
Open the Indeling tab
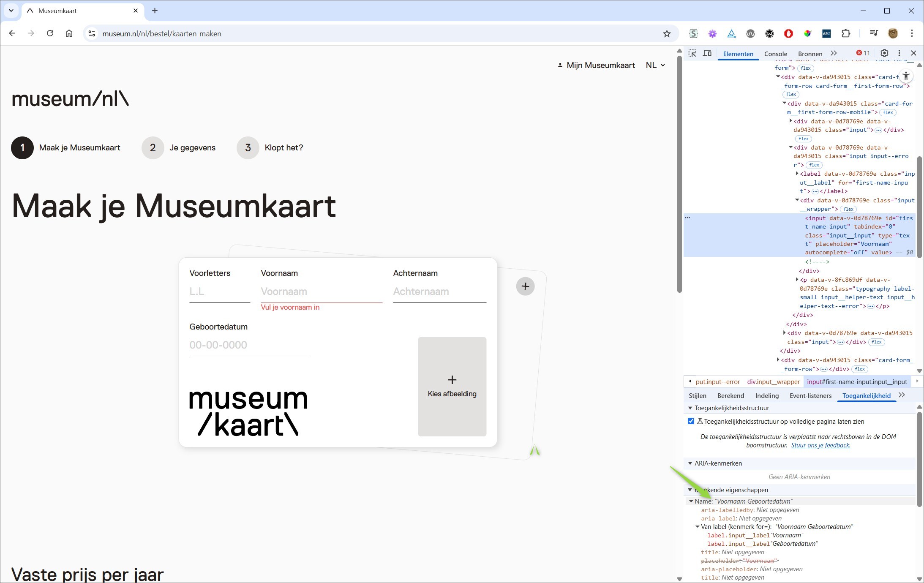pos(767,395)
